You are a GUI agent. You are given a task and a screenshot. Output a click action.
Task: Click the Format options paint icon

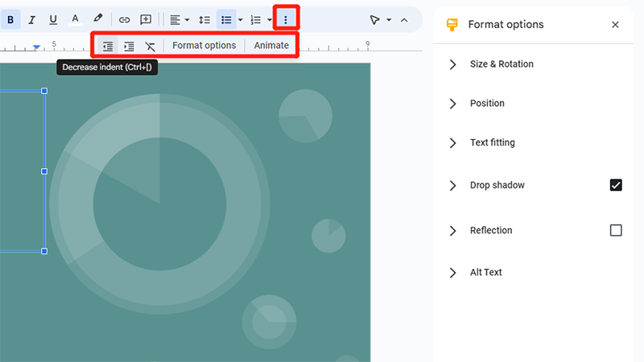(x=452, y=25)
